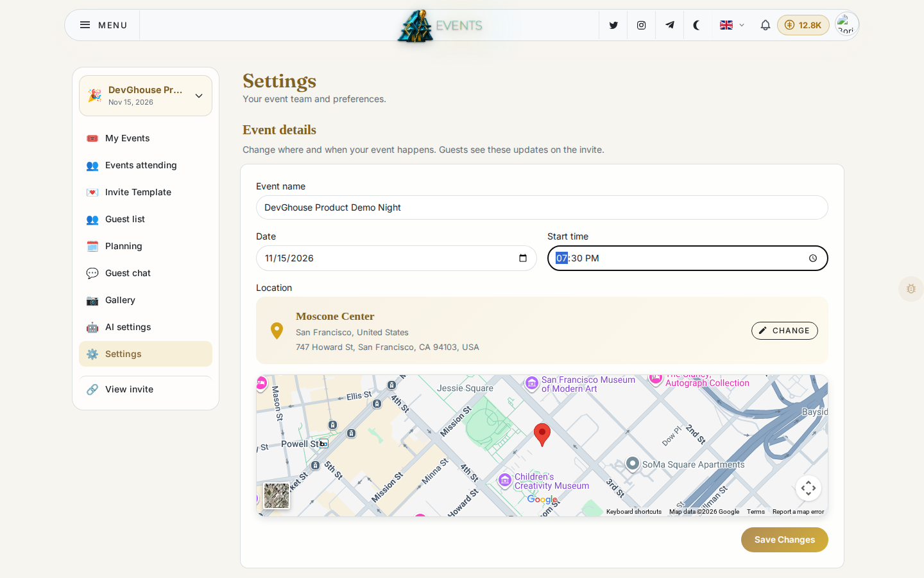Select Settings in sidebar
924x578 pixels.
[x=146, y=354]
